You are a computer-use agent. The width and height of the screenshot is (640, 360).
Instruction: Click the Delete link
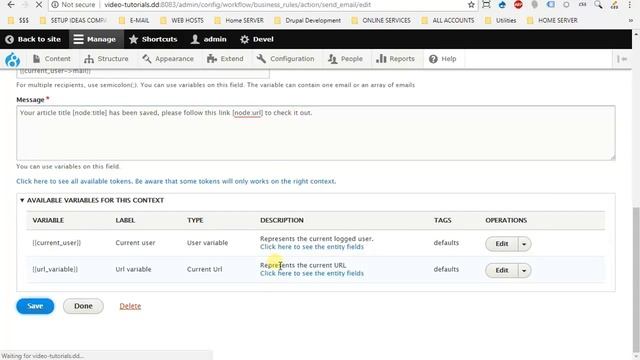point(130,306)
